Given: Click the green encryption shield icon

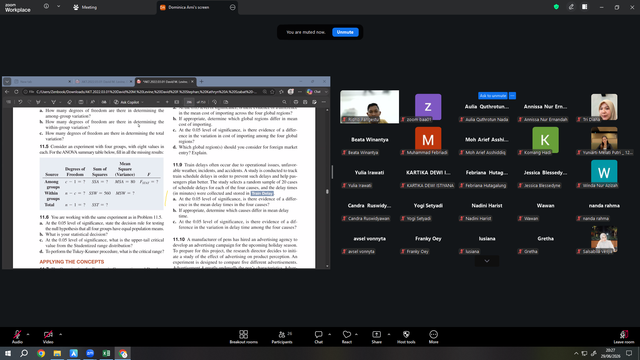Looking at the screenshot, I should pos(556,7).
